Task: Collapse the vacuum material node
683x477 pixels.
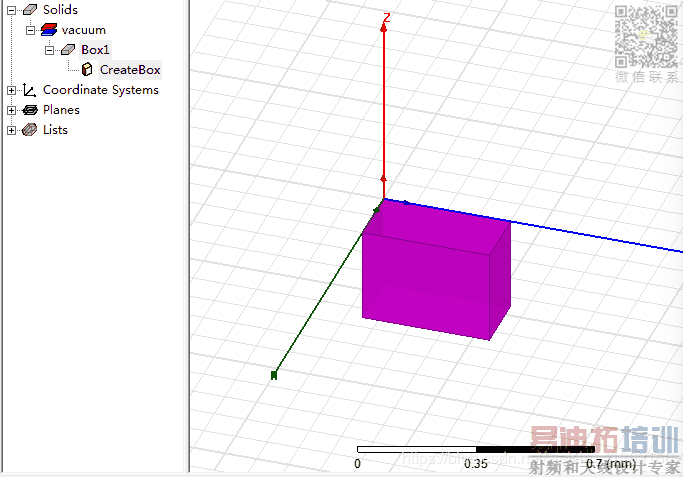Action: (x=30, y=30)
